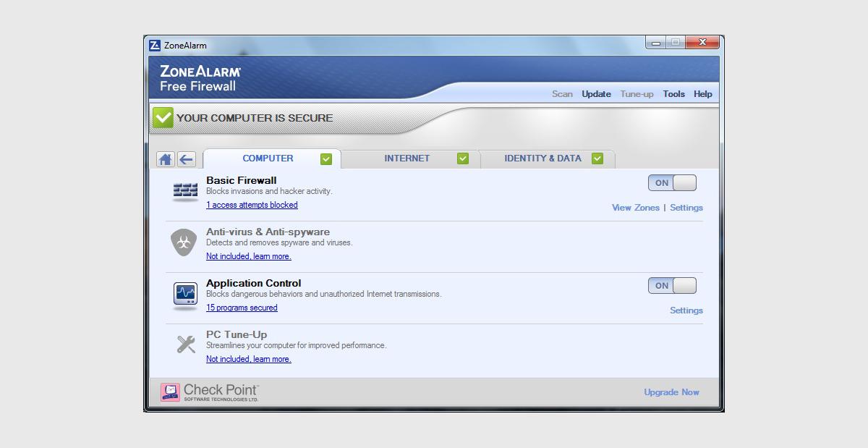Open the '15 programs secured' link
The width and height of the screenshot is (868, 448).
(242, 308)
